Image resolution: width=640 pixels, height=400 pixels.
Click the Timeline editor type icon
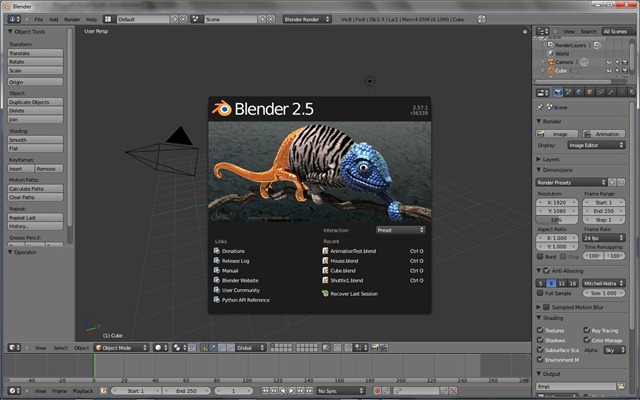[14, 391]
